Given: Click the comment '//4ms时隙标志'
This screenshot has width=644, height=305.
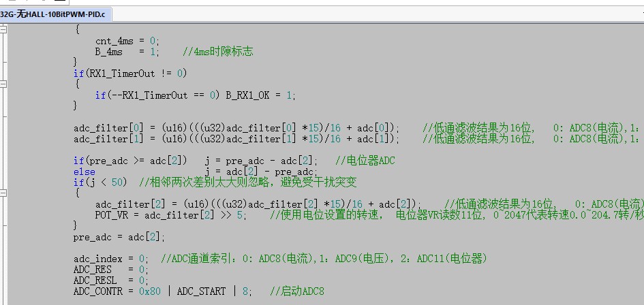Looking at the screenshot, I should 217,52.
